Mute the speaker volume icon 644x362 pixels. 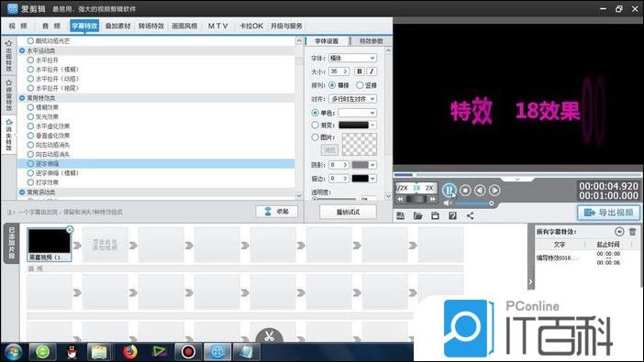tap(448, 203)
